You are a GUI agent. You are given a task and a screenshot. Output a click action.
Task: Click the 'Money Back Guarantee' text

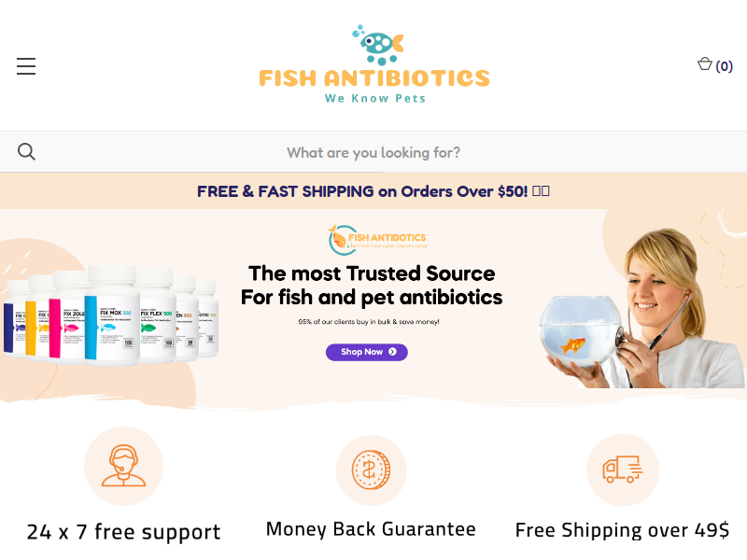tap(371, 529)
